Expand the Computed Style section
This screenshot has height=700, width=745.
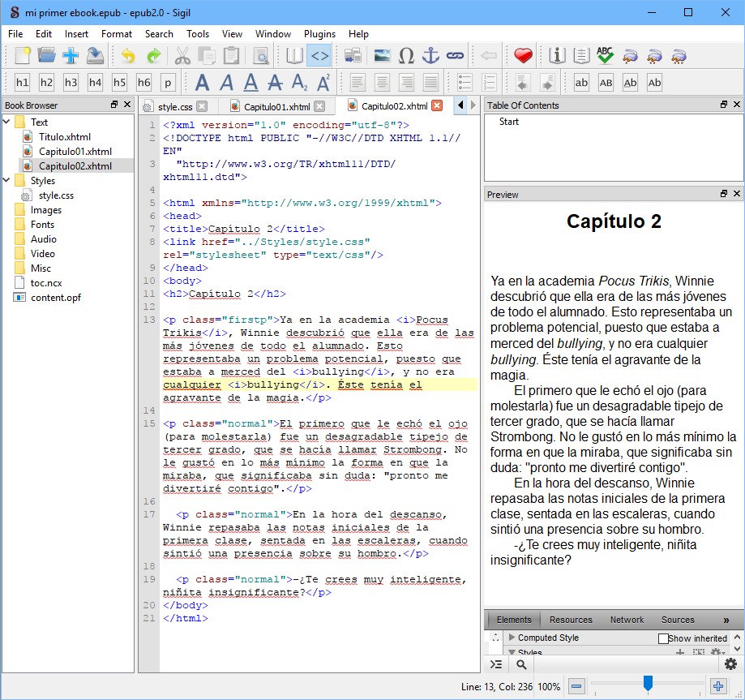pos(512,638)
